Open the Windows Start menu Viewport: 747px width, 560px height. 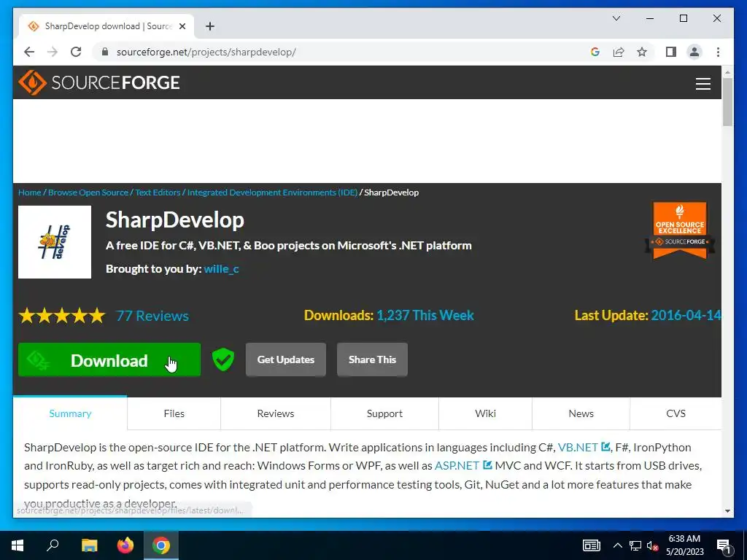18,545
